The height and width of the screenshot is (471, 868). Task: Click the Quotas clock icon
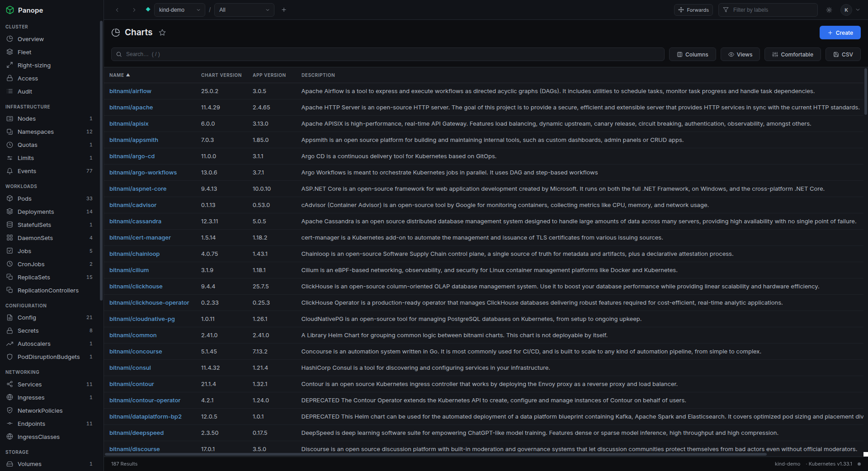tap(9, 145)
